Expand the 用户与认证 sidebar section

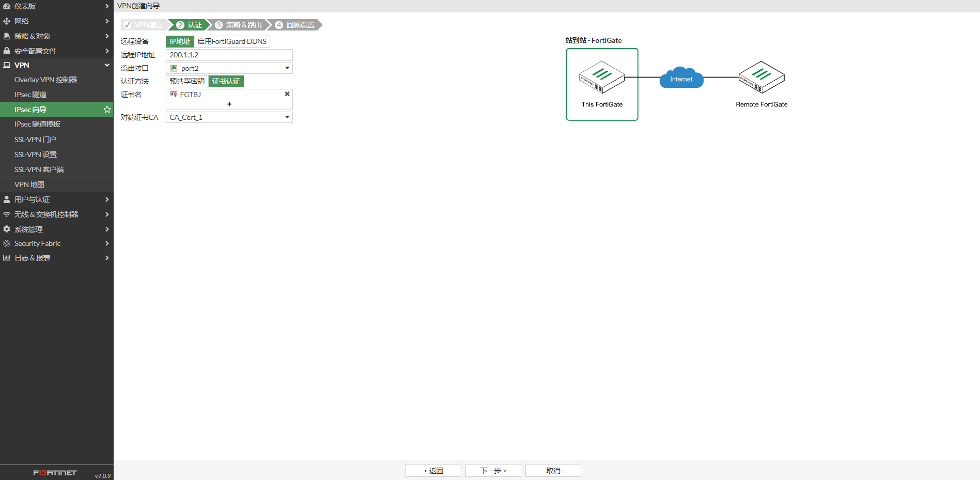56,199
